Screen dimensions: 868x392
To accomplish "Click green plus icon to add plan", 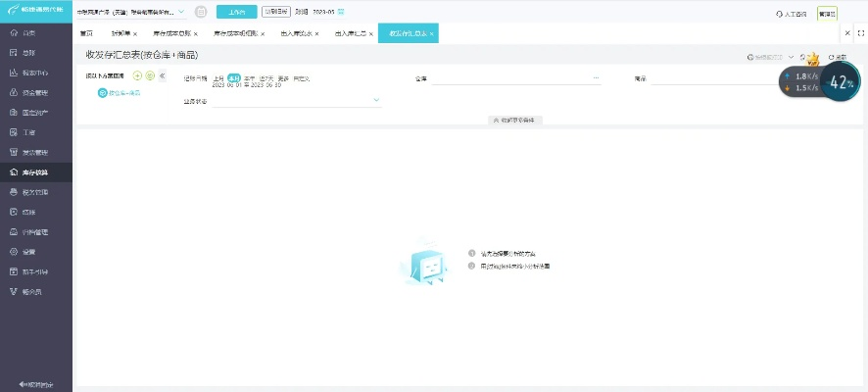I will coord(137,75).
